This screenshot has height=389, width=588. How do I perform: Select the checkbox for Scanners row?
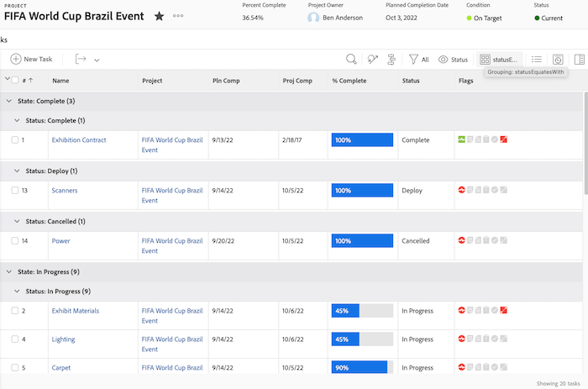tap(15, 191)
